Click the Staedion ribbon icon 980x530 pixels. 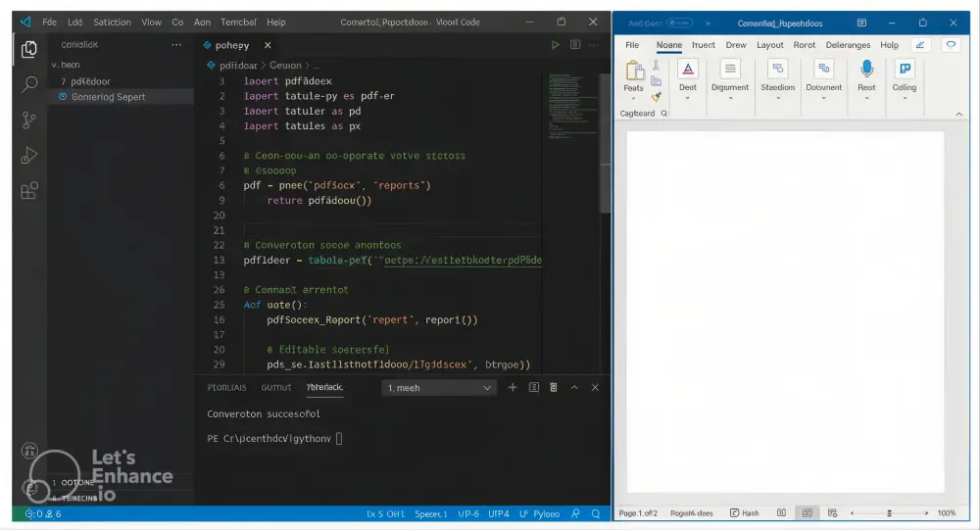[777, 69]
